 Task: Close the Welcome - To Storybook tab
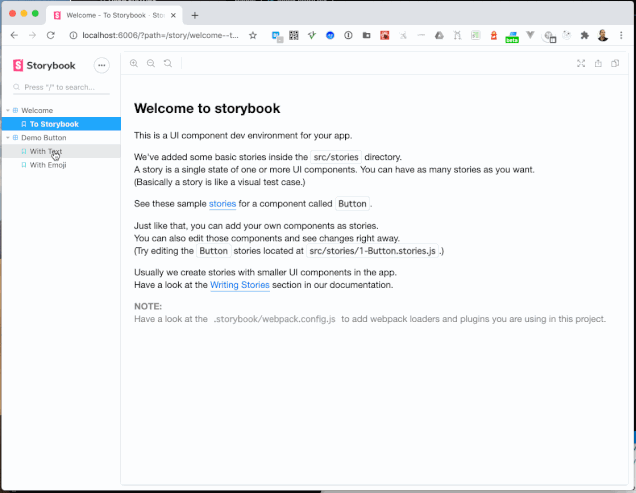[x=173, y=15]
